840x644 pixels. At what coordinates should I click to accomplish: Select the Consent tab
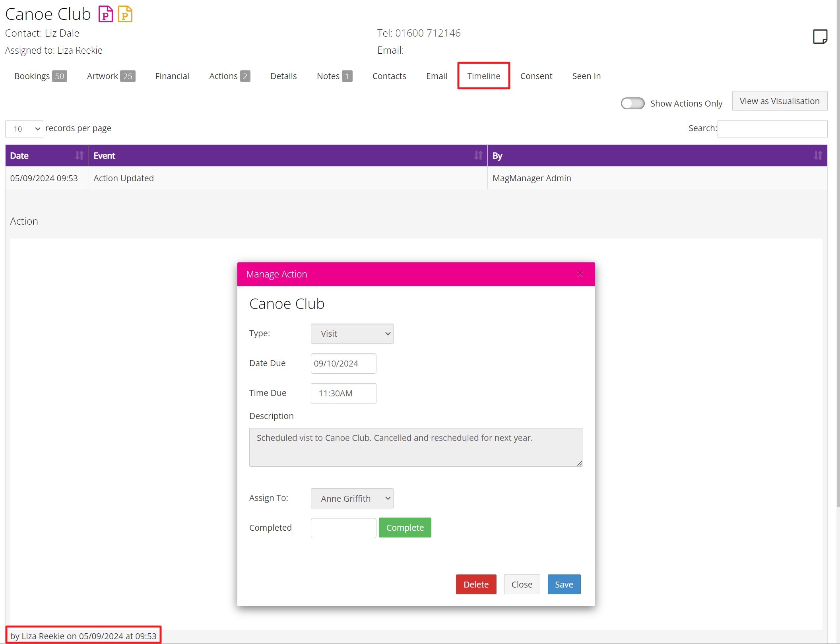(x=536, y=76)
